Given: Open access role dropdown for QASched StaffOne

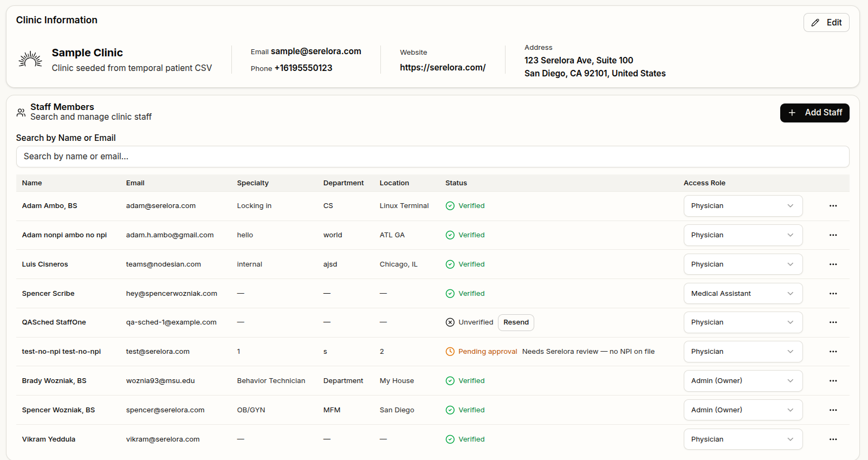Looking at the screenshot, I should [x=743, y=322].
